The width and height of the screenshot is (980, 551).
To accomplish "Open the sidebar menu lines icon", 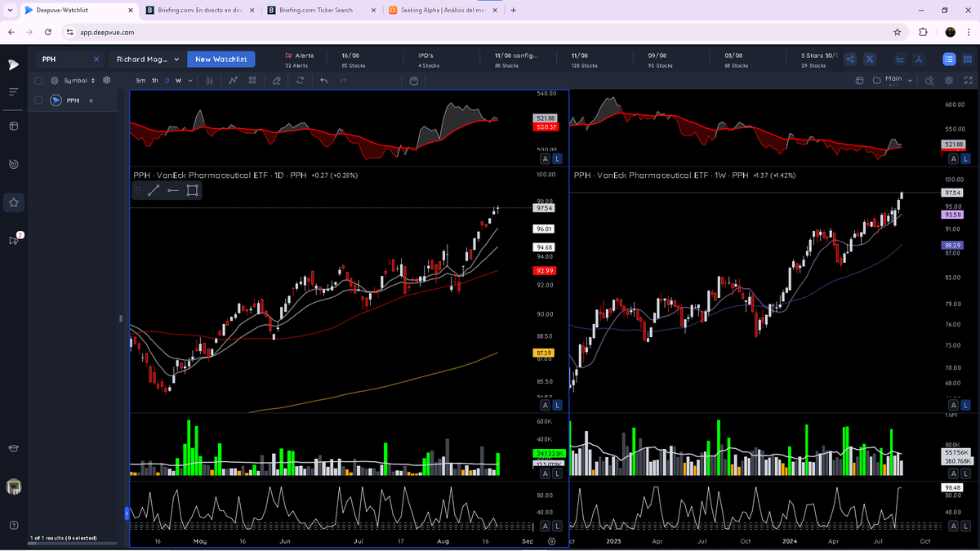I will pos(13,91).
